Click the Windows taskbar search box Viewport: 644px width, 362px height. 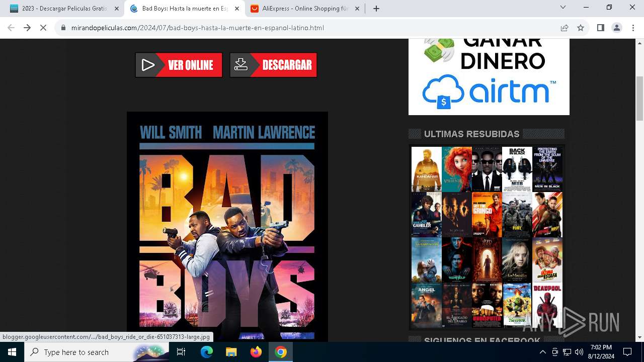pyautogui.click(x=97, y=352)
